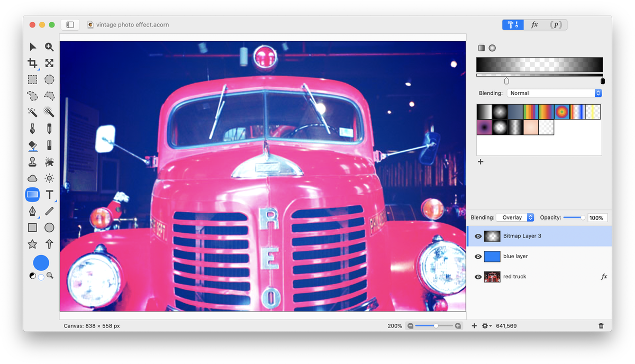
Task: Add a new layer with plus button
Action: point(474,326)
